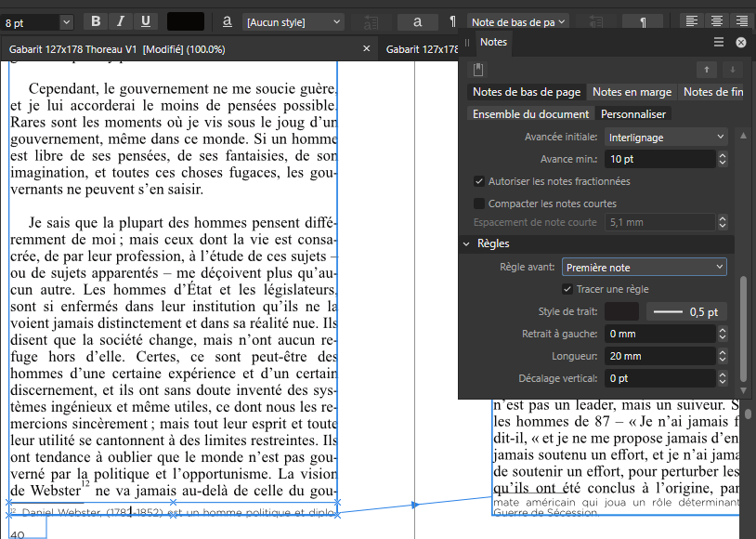
Task: Click the 8 pt font size field
Action: pyautogui.click(x=30, y=22)
